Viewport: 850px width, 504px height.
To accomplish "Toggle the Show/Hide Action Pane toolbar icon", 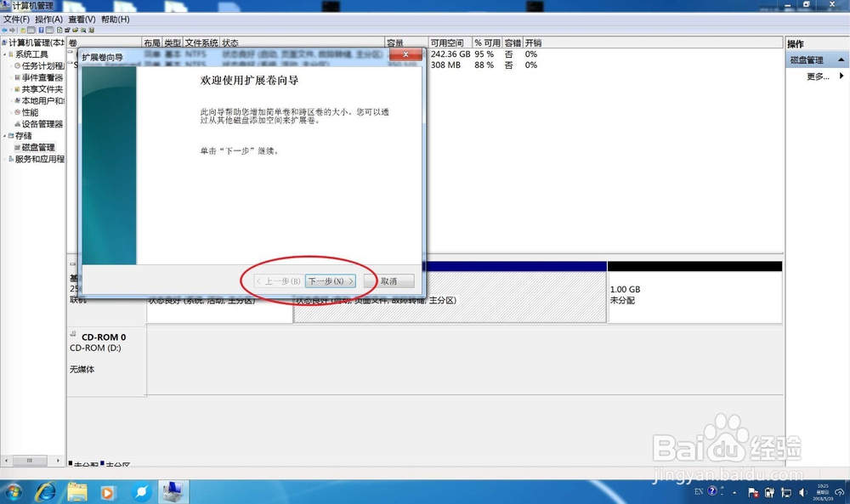I will 49,30.
